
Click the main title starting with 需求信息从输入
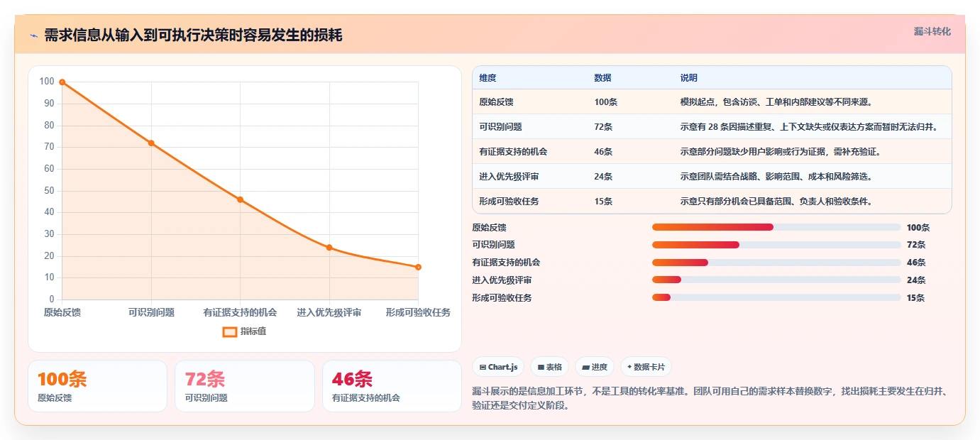[x=193, y=35]
